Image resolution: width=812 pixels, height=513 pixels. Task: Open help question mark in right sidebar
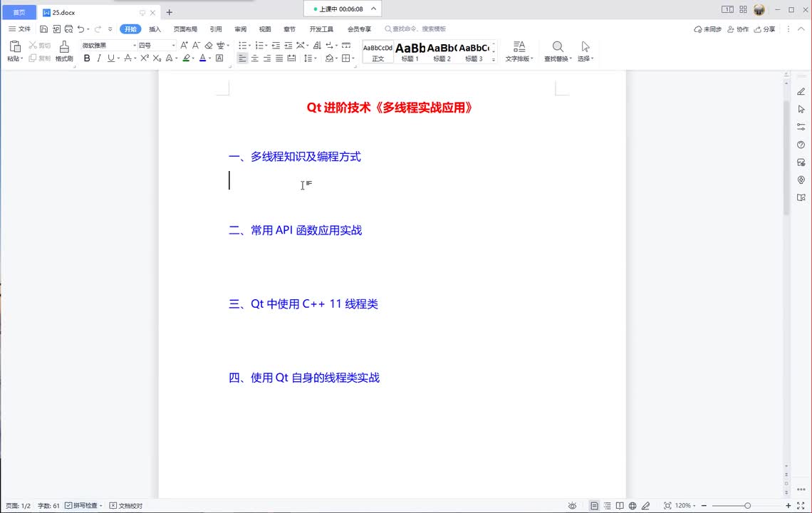(x=801, y=145)
